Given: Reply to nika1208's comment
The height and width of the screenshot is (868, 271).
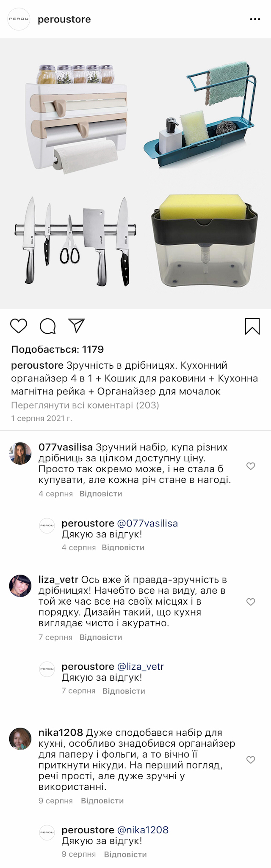Looking at the screenshot, I should point(102,801).
